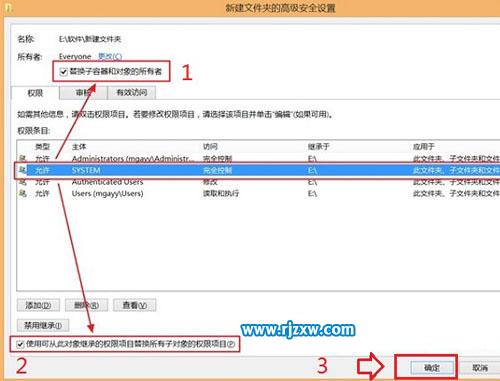Screen dimensions: 500x381
Task: Click the 应用于 column header
Action: 424,147
